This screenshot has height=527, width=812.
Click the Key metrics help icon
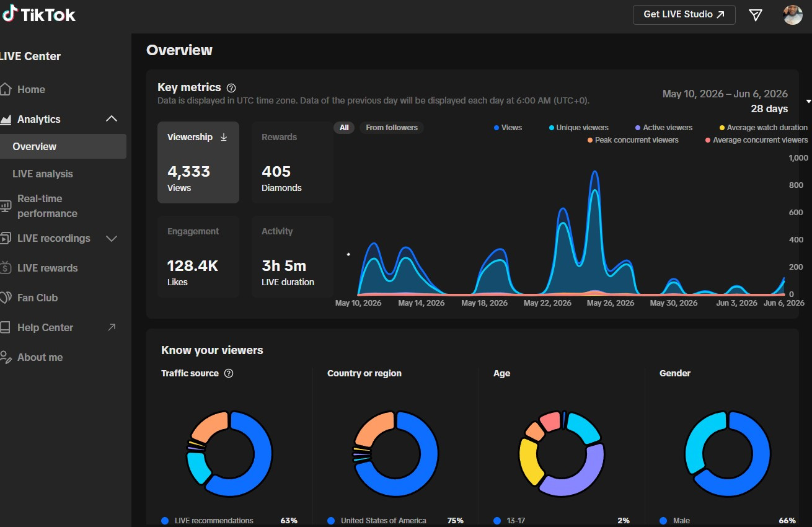pyautogui.click(x=231, y=88)
